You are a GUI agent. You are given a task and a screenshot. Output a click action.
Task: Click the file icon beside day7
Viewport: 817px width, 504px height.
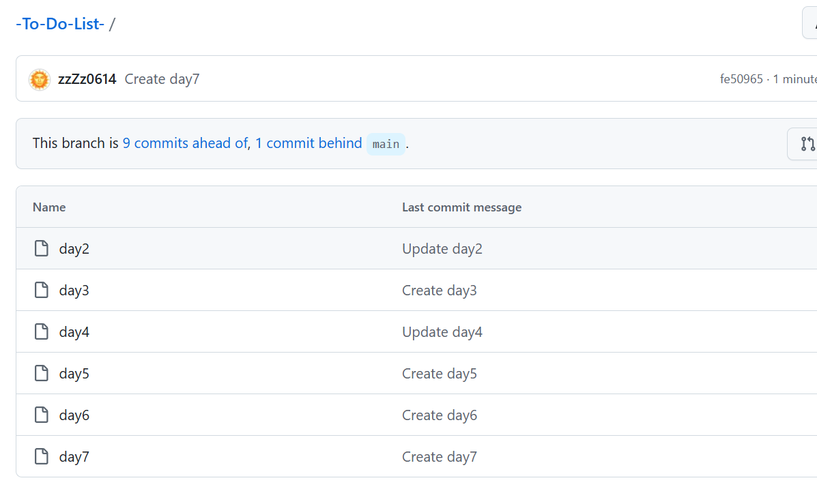pos(42,456)
